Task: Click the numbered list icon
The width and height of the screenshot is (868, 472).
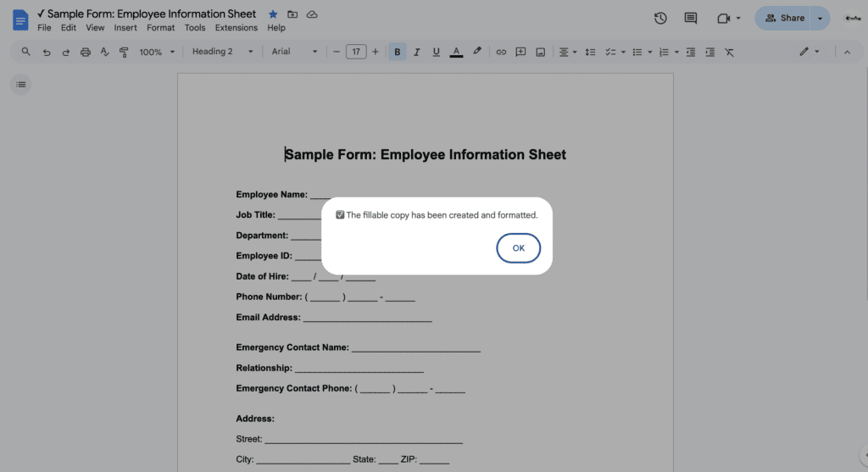Action: 664,52
